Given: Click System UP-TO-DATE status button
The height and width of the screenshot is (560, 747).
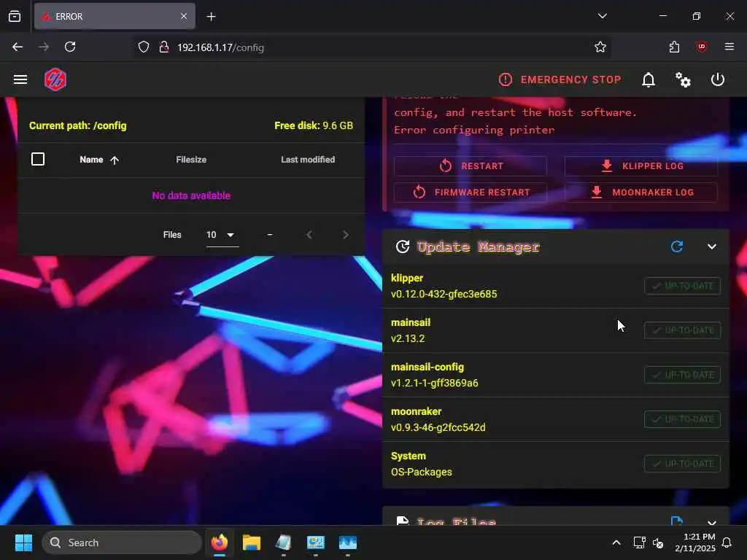Looking at the screenshot, I should (682, 464).
